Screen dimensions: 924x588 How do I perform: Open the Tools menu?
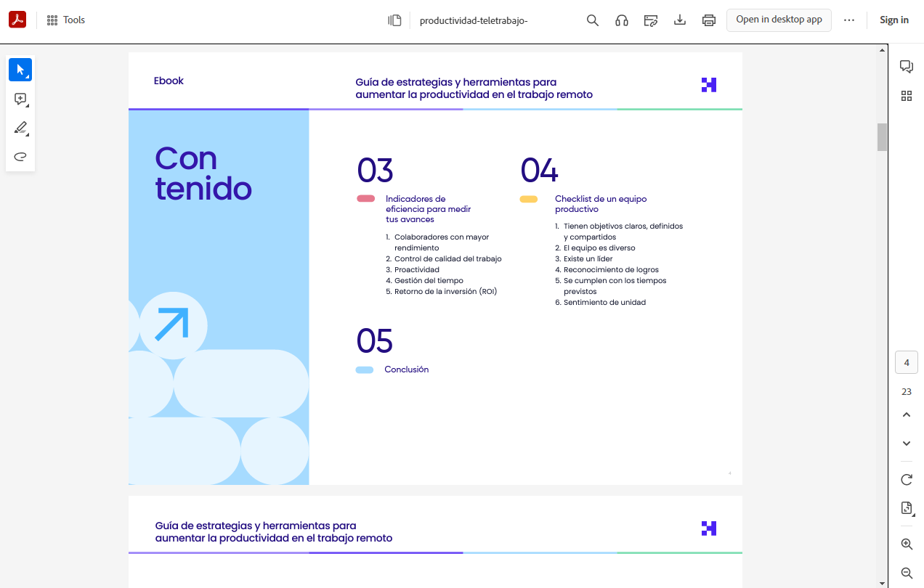tap(65, 20)
